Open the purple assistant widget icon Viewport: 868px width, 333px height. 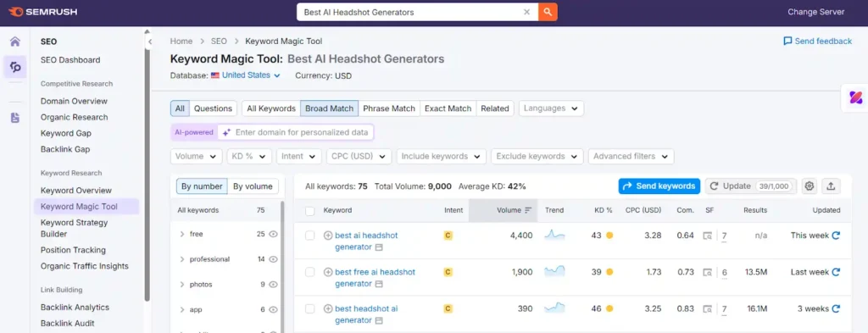point(855,98)
